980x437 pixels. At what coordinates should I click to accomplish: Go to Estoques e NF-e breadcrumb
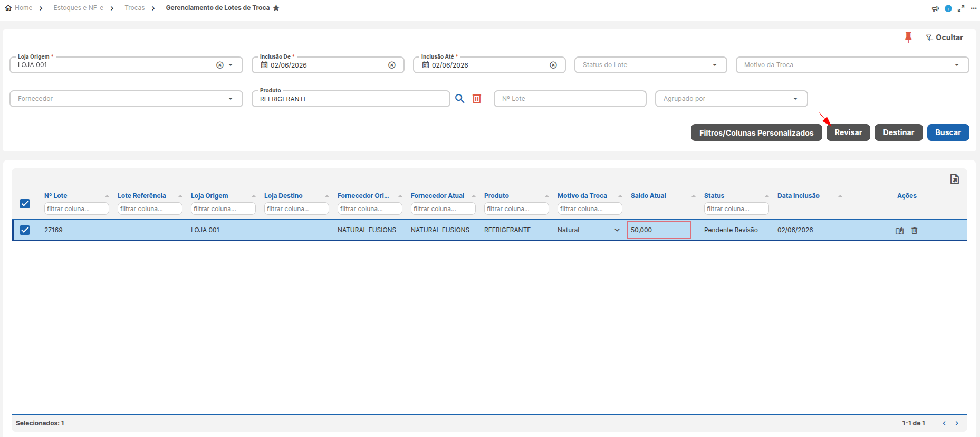79,8
